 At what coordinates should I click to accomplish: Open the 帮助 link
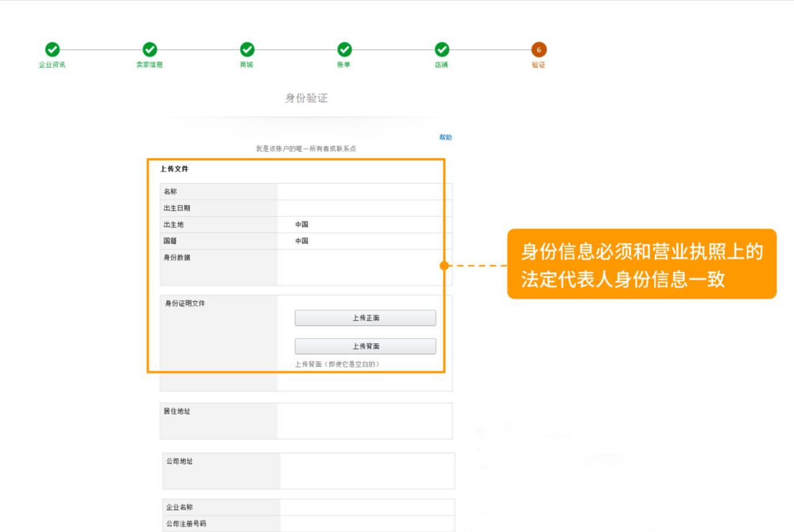446,137
